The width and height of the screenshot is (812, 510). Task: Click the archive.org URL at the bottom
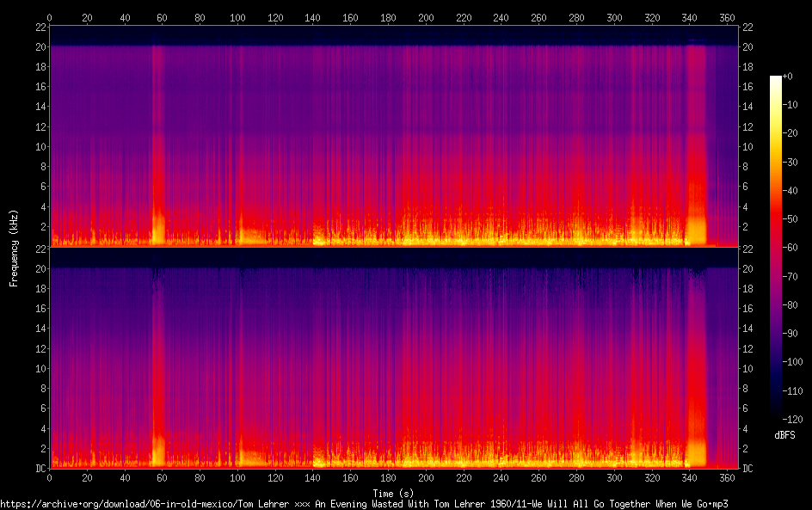[366, 503]
